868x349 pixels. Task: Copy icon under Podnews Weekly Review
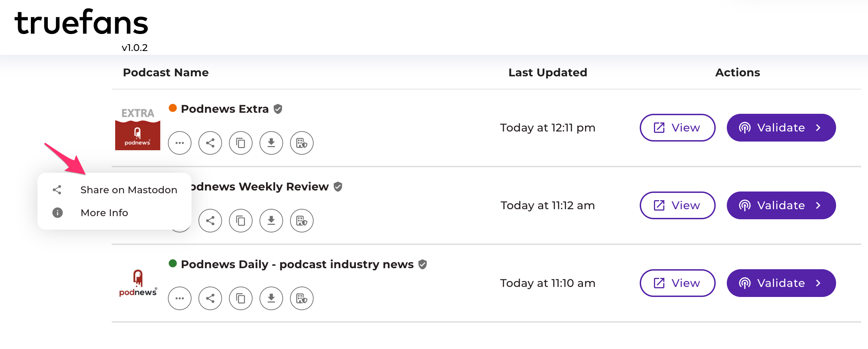click(x=241, y=221)
